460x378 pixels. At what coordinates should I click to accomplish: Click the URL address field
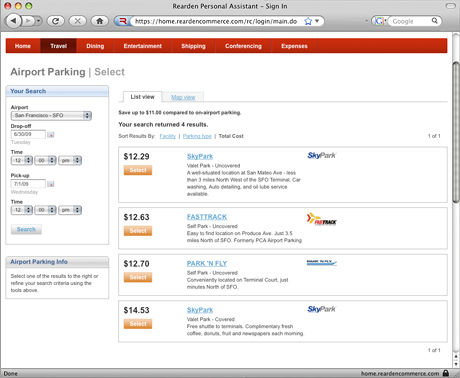pyautogui.click(x=216, y=21)
